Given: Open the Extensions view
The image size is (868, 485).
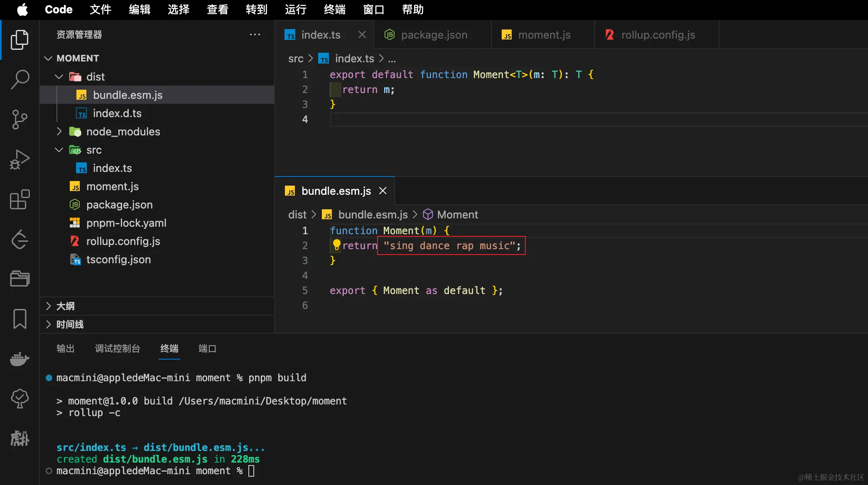Looking at the screenshot, I should coord(20,200).
